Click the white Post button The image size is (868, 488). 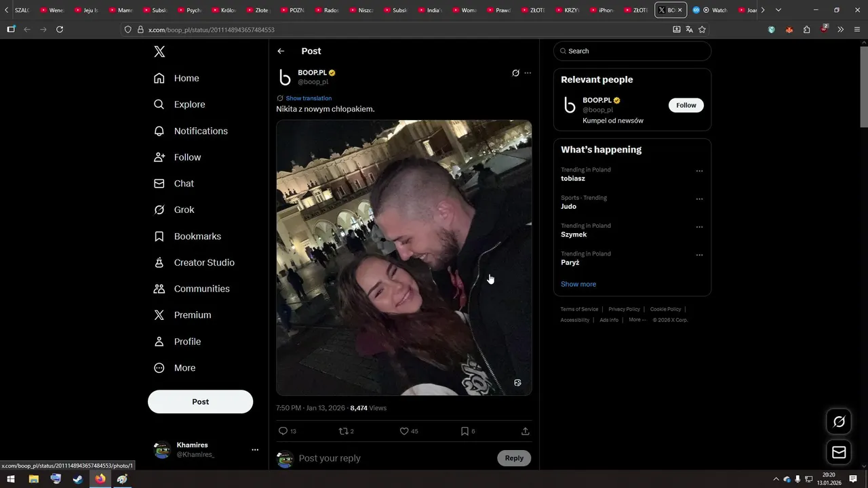point(200,402)
